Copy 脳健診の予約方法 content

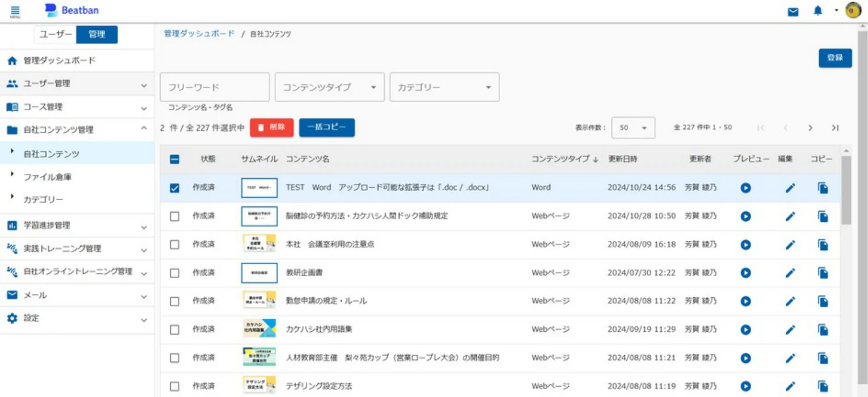coord(823,216)
